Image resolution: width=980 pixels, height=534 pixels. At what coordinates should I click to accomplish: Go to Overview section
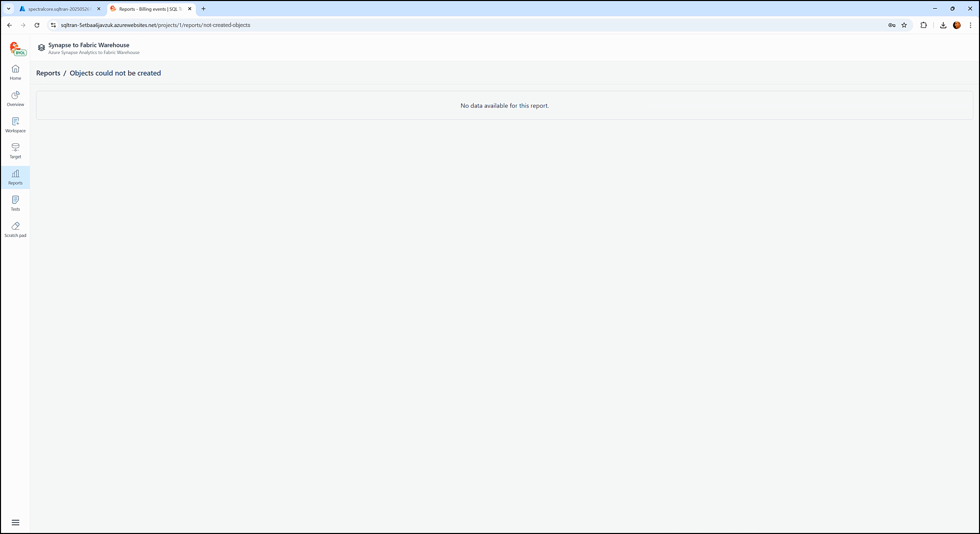click(15, 98)
